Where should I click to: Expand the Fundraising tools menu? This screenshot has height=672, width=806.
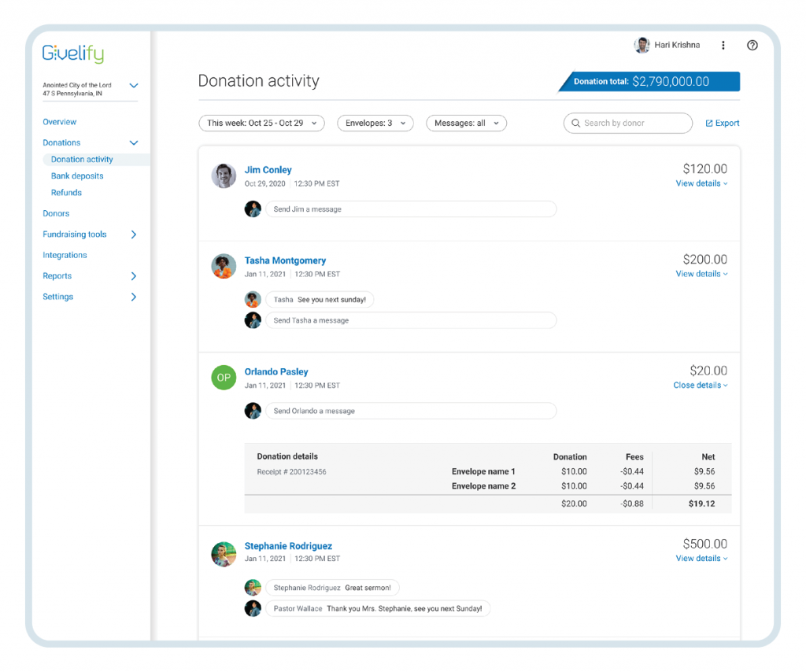[x=134, y=234]
